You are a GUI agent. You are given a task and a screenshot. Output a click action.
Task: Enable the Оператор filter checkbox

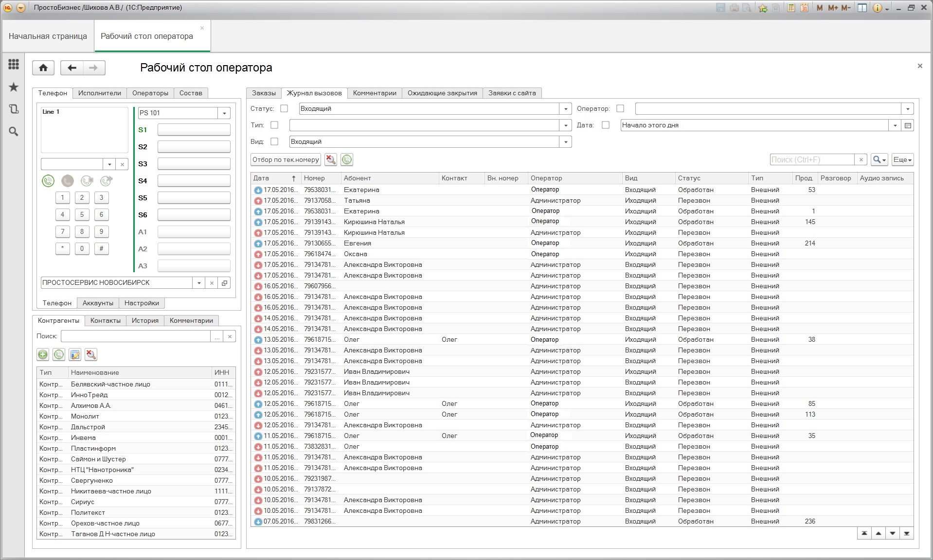pyautogui.click(x=620, y=108)
